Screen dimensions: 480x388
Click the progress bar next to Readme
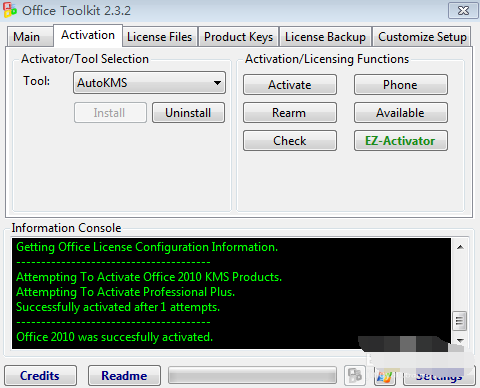[x=252, y=376]
